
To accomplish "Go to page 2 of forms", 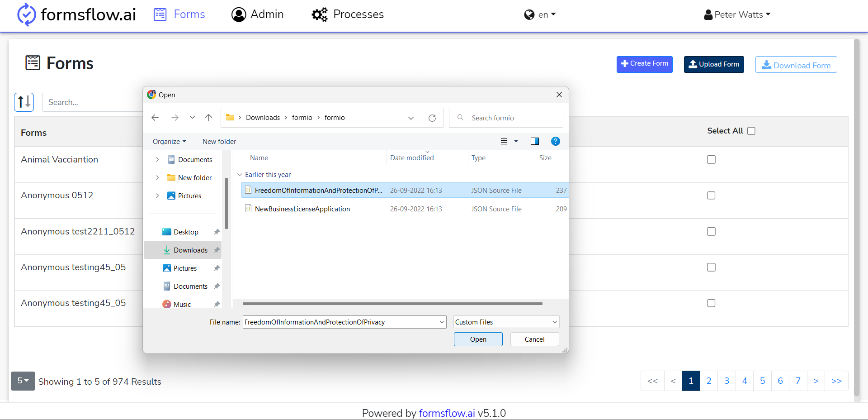I will [x=709, y=381].
